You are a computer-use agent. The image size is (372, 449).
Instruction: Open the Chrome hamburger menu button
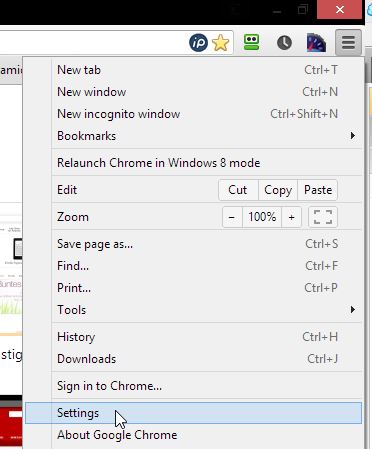pyautogui.click(x=348, y=42)
